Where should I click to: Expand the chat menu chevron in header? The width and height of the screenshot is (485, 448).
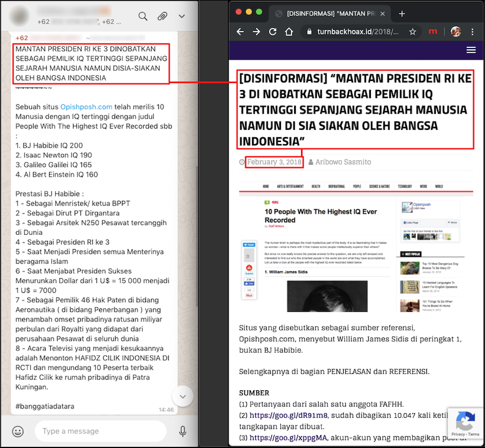(181, 16)
